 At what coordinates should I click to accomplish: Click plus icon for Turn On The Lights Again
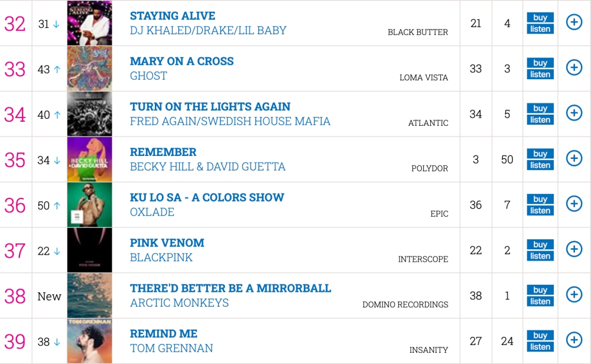tap(574, 113)
